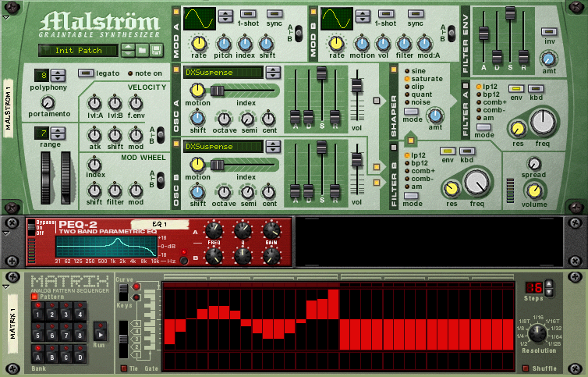This screenshot has height=377, width=588.
Task: Open the Init Patch selector arrows
Action: [127, 50]
